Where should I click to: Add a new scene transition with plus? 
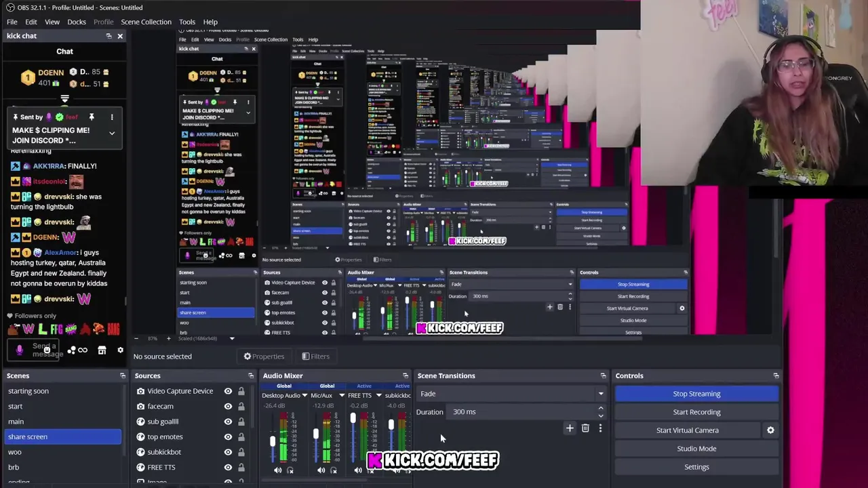point(570,428)
